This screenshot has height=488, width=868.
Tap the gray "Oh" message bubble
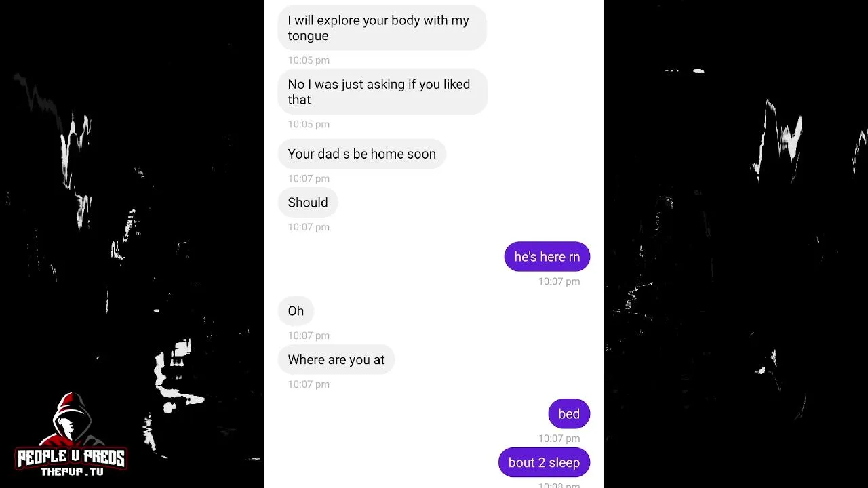296,311
